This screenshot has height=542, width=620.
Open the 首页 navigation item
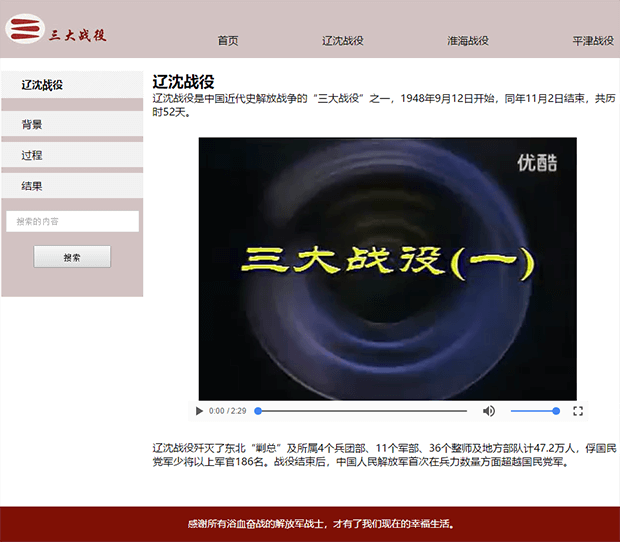228,40
